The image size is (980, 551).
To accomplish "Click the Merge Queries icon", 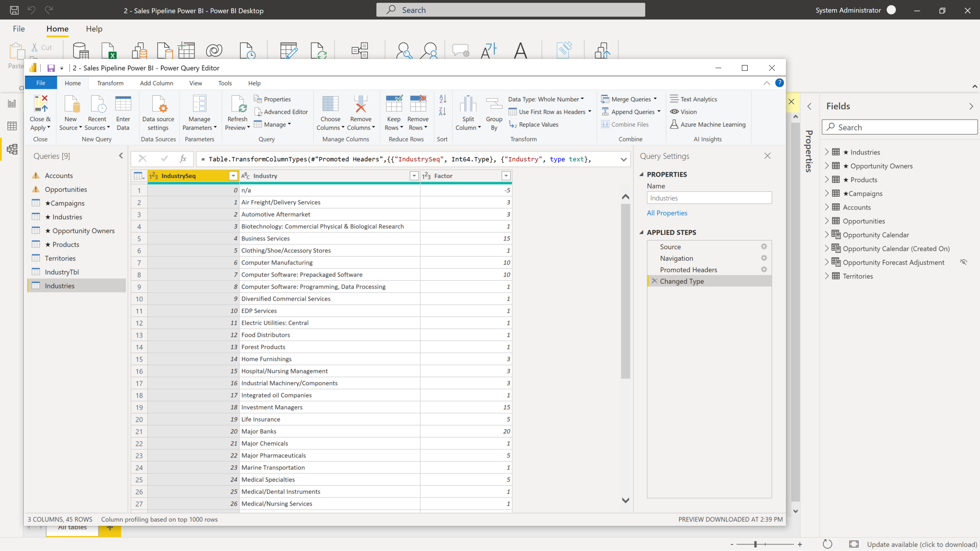I will coord(606,99).
